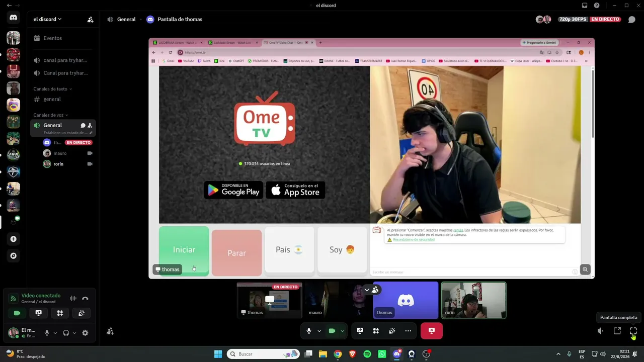Show hidden system tray icons
644x362 pixels.
pyautogui.click(x=558, y=354)
